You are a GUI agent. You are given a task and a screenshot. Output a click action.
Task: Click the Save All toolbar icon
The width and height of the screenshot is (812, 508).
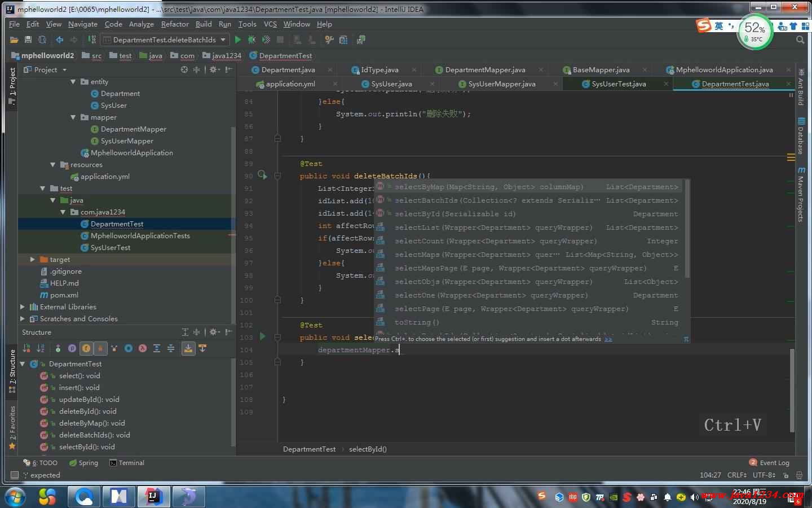[28, 40]
